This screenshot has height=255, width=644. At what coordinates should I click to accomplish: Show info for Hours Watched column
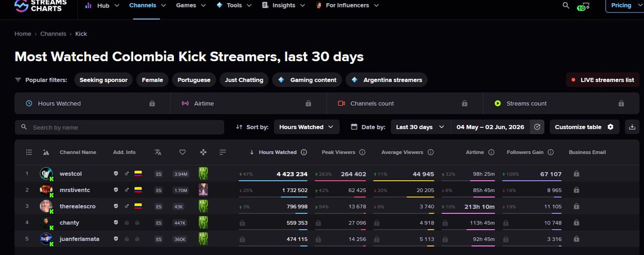pos(304,152)
